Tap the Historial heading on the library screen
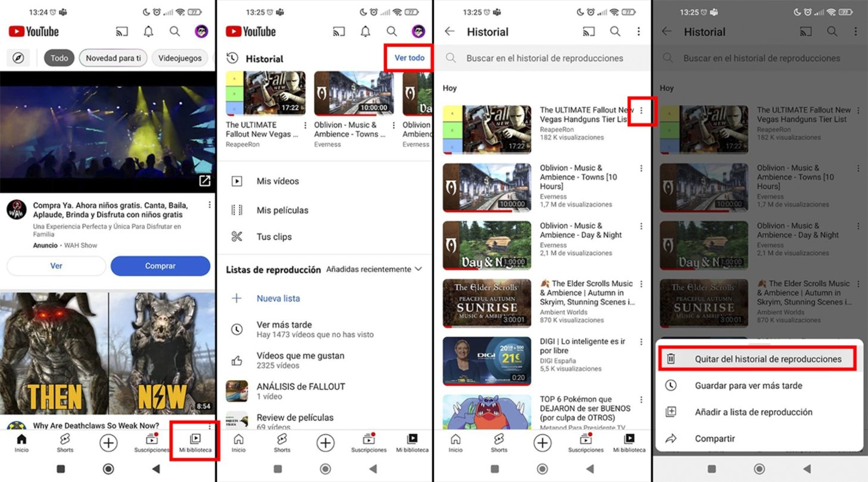The width and height of the screenshot is (868, 482). click(x=264, y=58)
